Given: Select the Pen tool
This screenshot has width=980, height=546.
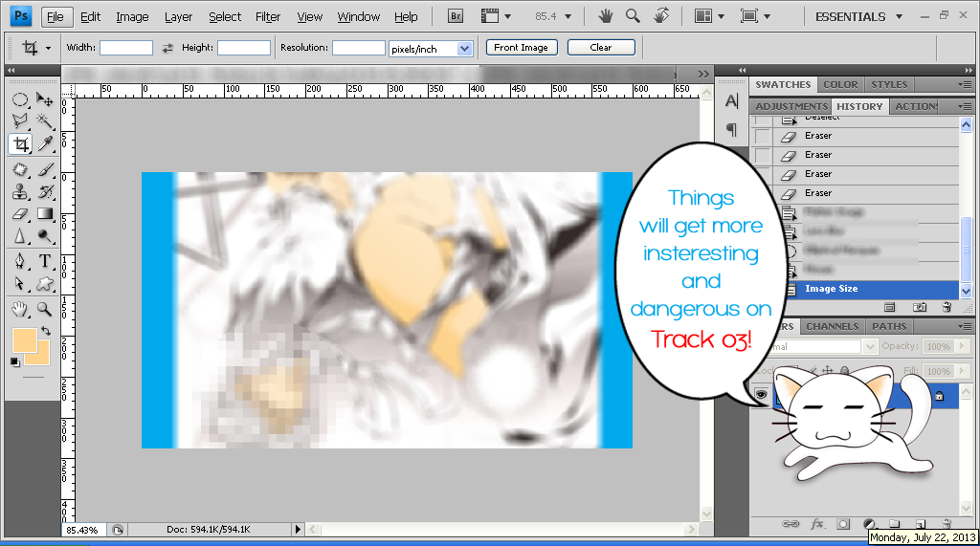Looking at the screenshot, I should [20, 261].
